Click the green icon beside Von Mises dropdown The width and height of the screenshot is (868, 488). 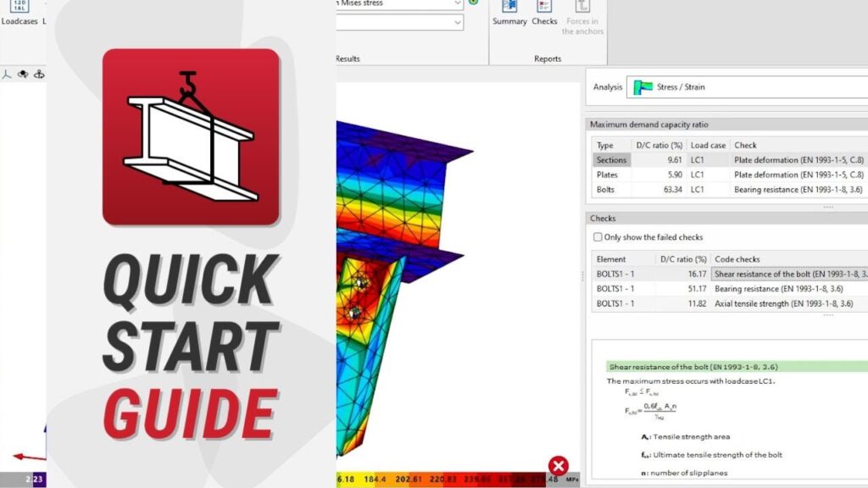473,3
